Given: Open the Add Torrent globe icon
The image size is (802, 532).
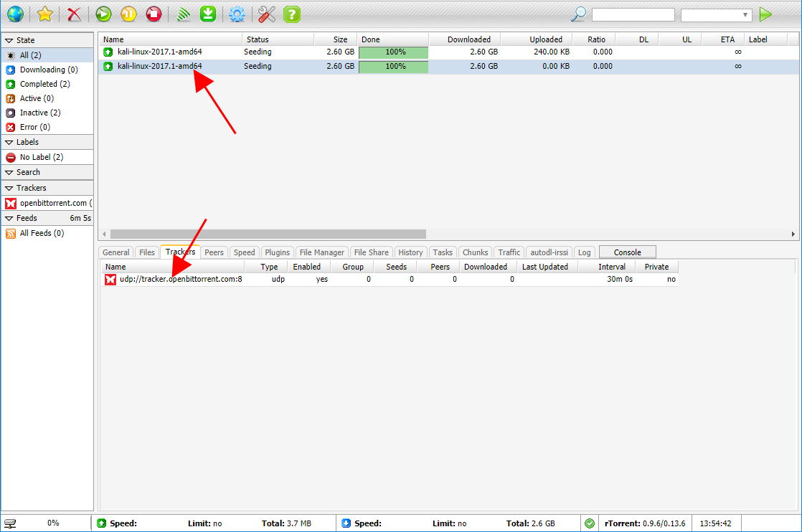Looking at the screenshot, I should pos(15,14).
